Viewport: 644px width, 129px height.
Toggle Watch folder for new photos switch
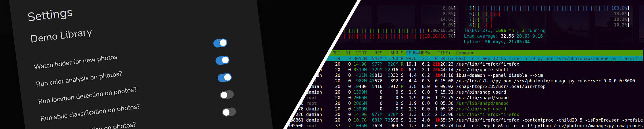pyautogui.click(x=220, y=43)
